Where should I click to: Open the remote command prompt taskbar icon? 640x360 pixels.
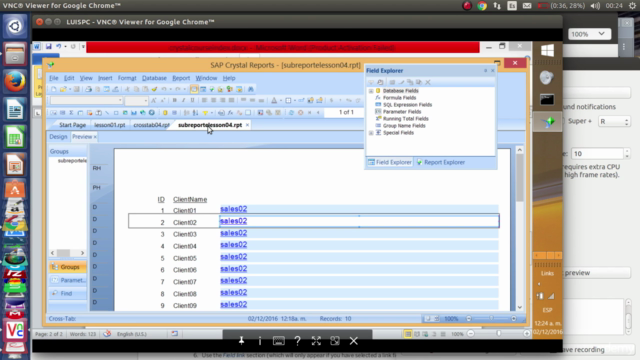[547, 100]
